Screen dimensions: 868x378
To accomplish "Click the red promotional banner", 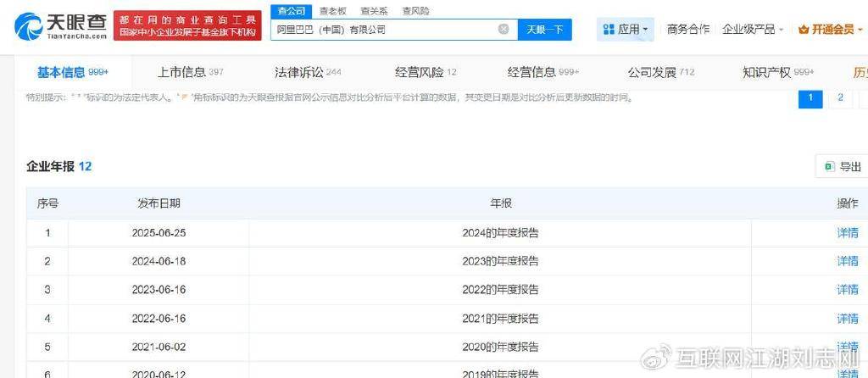I will coord(187,25).
